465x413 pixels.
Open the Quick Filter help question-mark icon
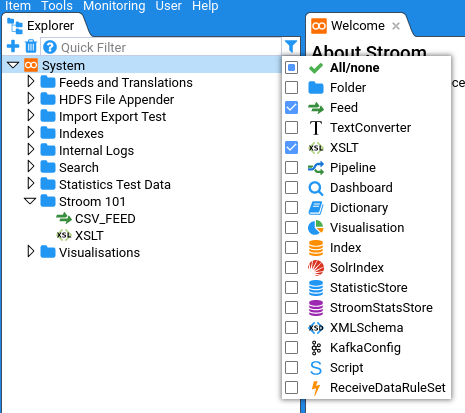coord(50,47)
